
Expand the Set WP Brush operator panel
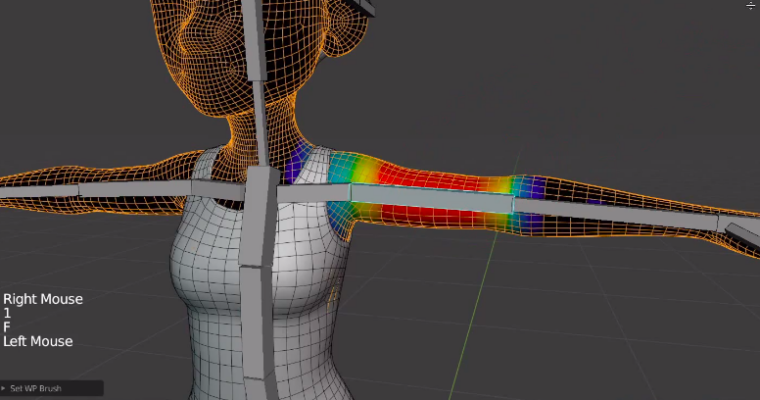(5, 387)
